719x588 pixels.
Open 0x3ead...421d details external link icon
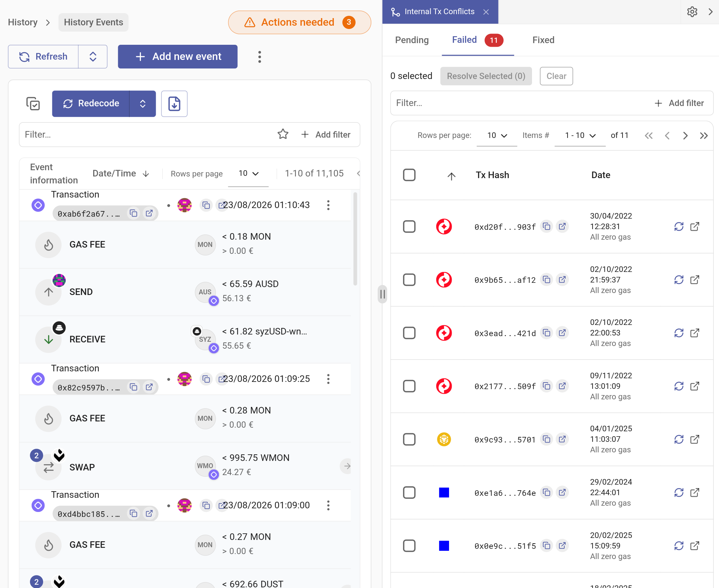[x=695, y=333]
